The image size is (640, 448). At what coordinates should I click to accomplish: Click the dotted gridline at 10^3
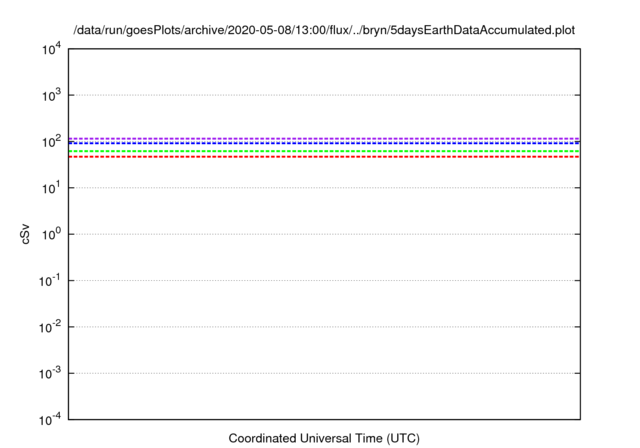[x=324, y=95]
